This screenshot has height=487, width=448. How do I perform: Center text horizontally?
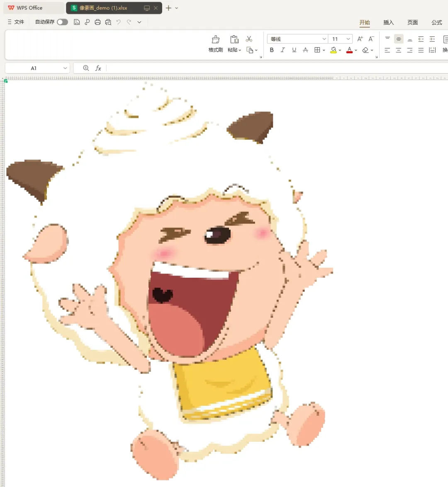click(399, 50)
